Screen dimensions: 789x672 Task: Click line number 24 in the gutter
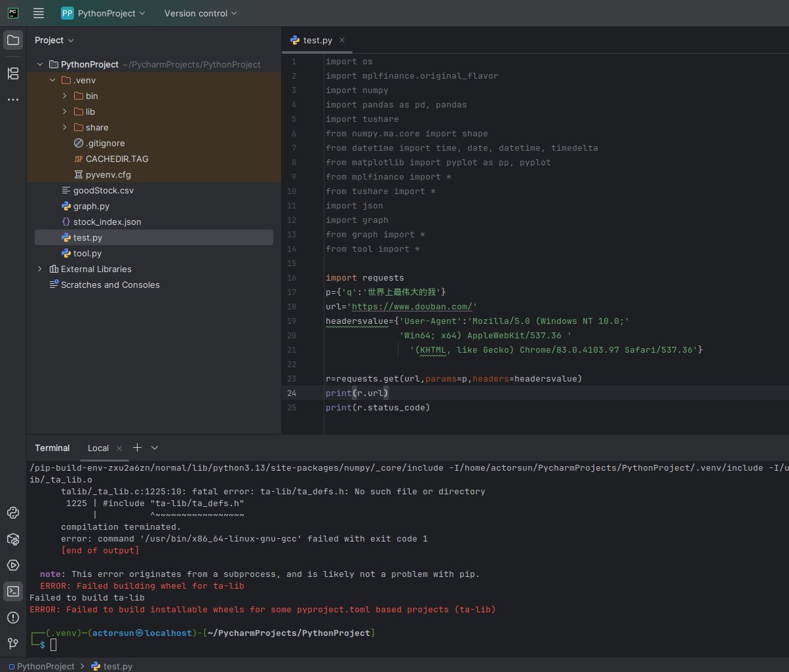coord(292,393)
